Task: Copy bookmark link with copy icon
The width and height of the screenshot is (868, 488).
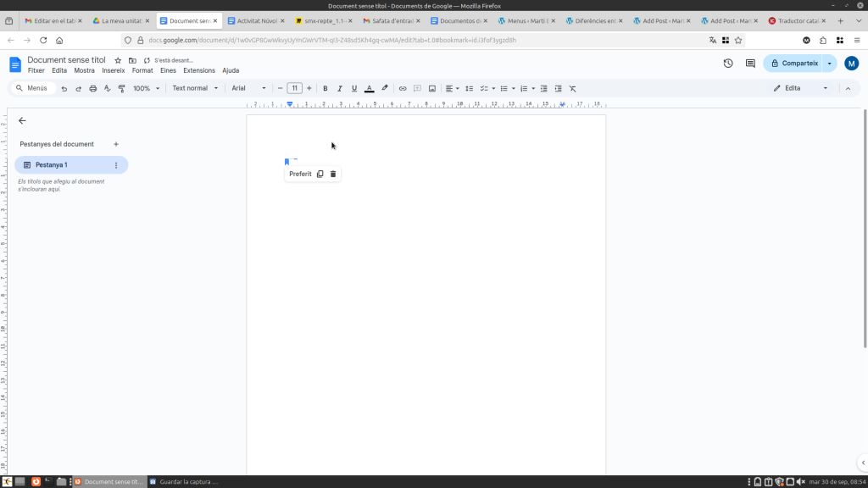Action: click(320, 174)
